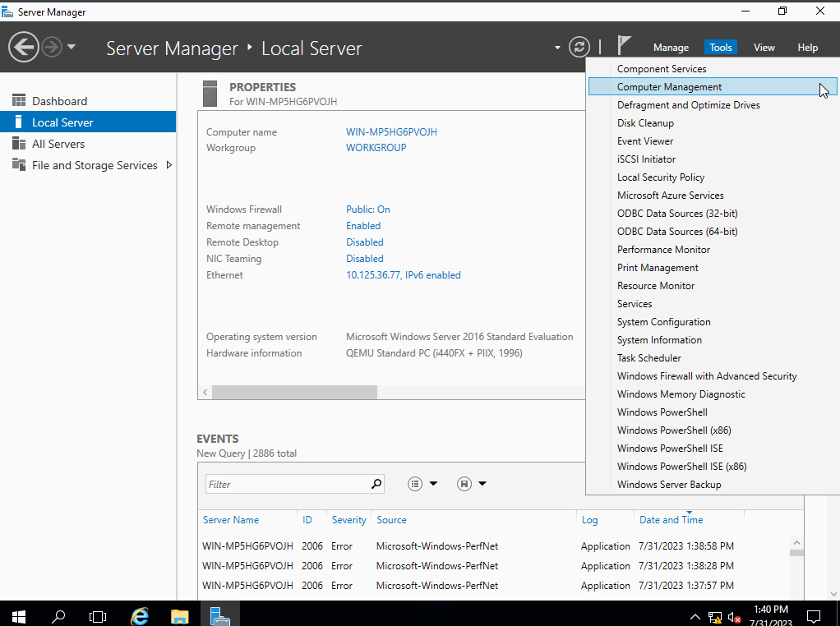Choose Component Services from Tools menu

coord(713,69)
